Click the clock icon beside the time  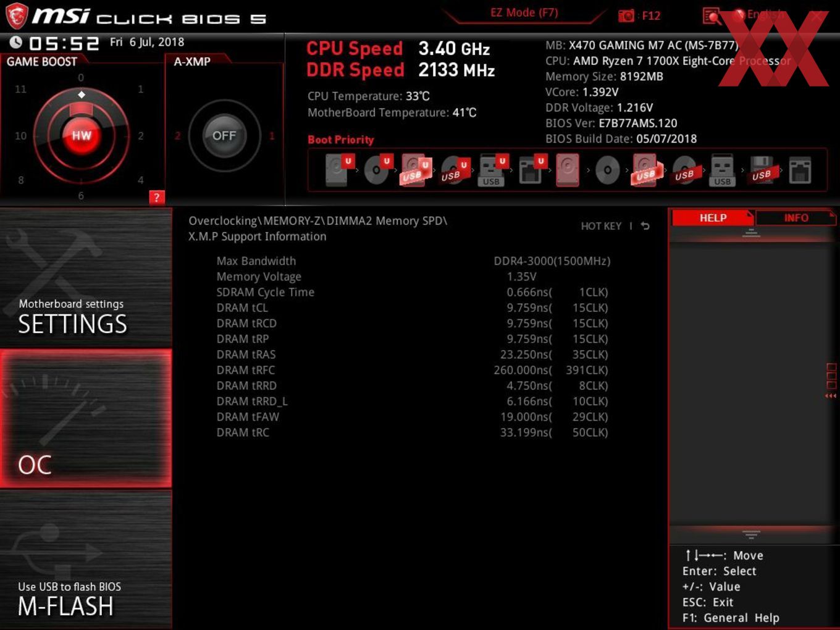pos(15,42)
